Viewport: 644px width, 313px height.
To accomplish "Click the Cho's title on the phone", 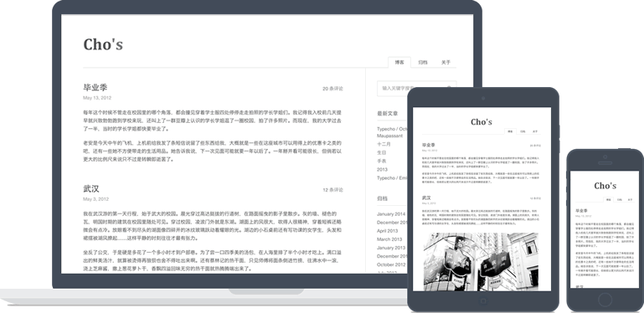I will click(x=605, y=186).
